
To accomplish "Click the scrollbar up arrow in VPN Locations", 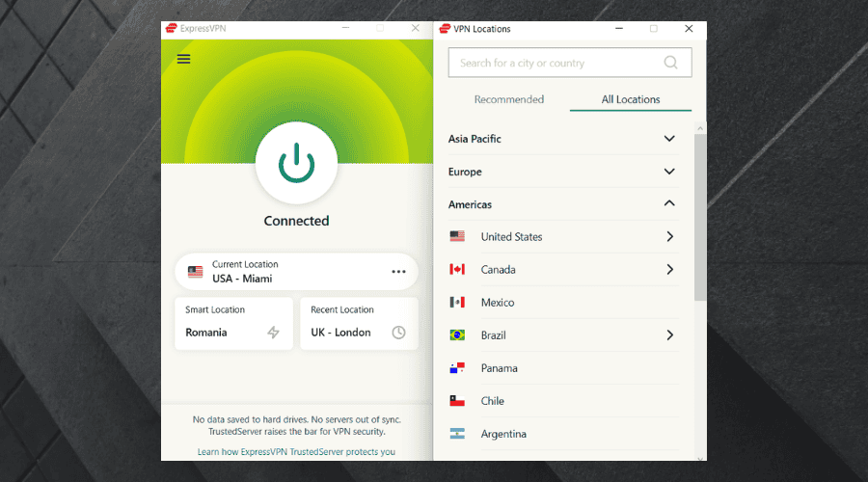I will [x=700, y=128].
